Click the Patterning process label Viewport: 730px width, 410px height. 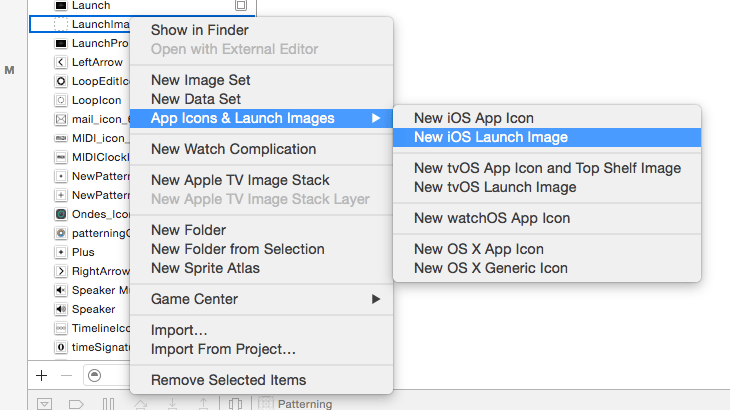pyautogui.click(x=304, y=404)
